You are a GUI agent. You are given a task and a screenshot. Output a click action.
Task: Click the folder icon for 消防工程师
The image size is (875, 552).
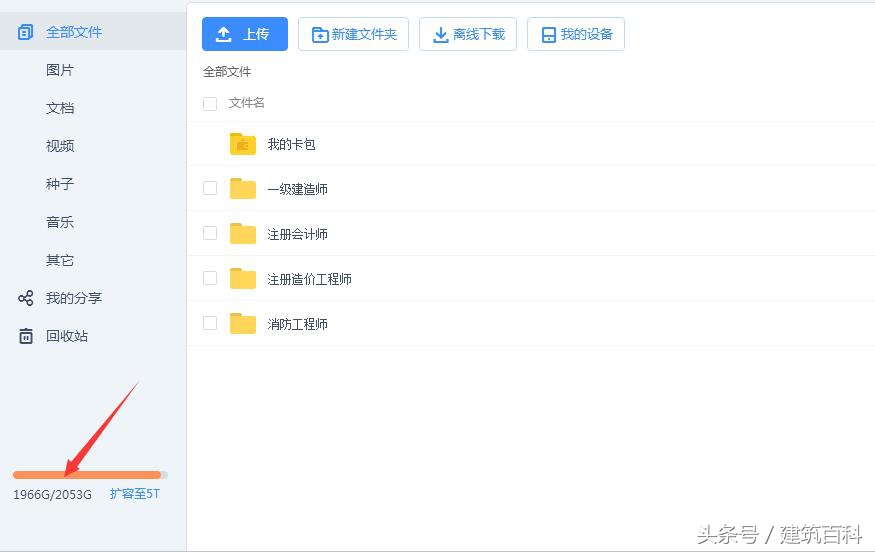coord(243,324)
